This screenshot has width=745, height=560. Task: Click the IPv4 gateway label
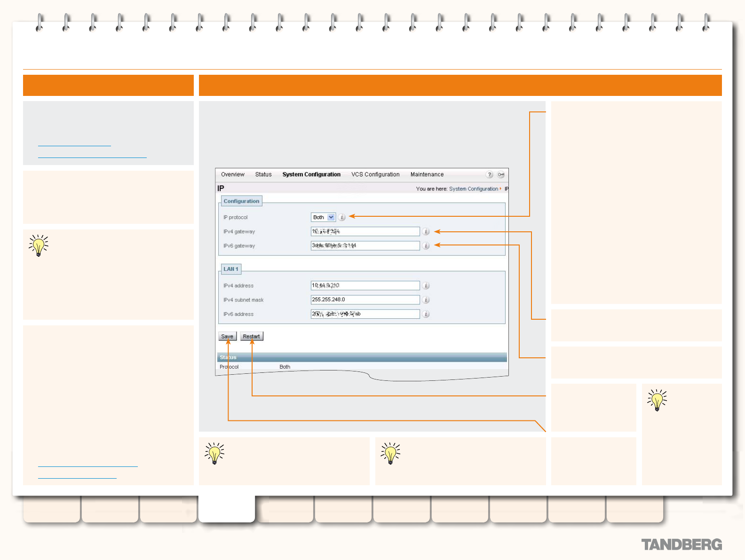(x=239, y=231)
